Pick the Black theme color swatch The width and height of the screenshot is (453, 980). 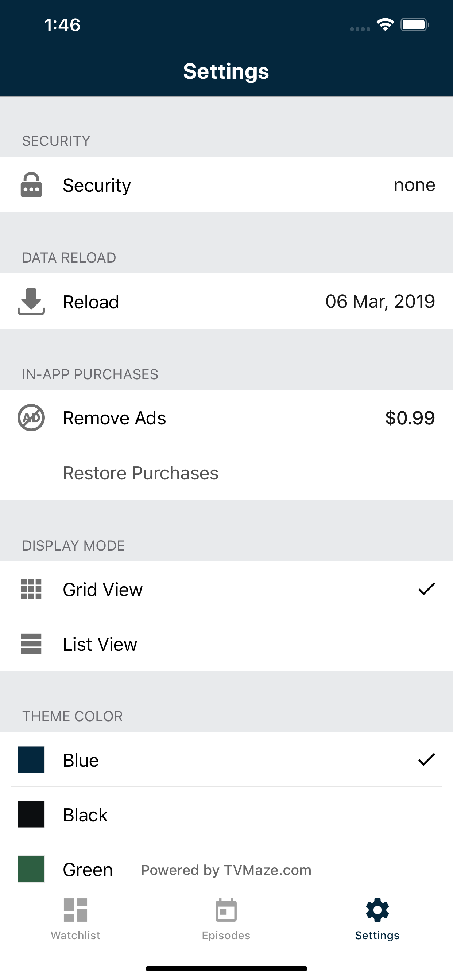31,814
